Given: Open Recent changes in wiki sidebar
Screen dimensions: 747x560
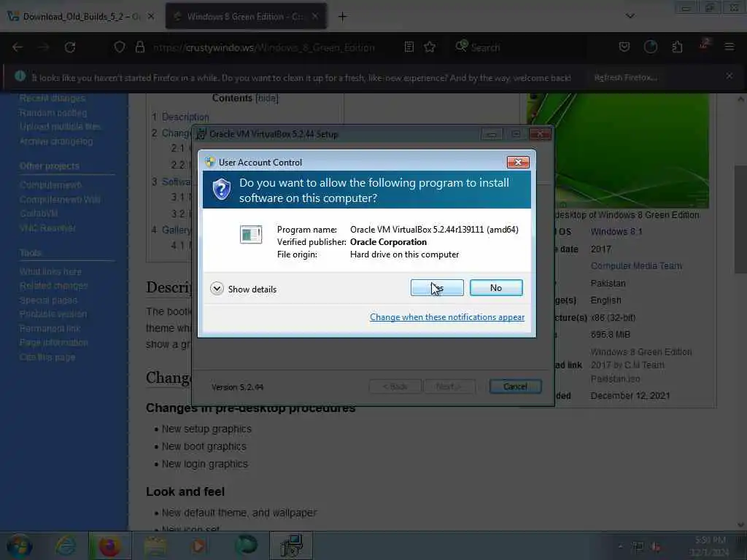Looking at the screenshot, I should [x=53, y=98].
